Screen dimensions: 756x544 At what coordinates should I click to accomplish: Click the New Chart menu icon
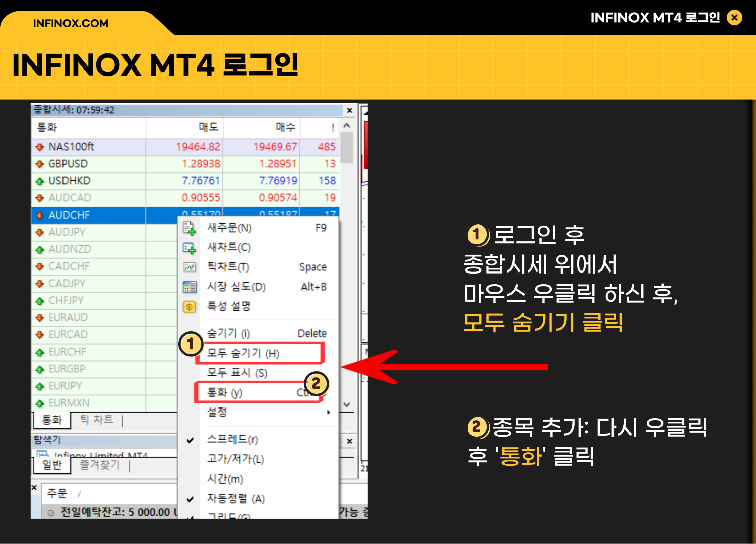click(x=189, y=248)
